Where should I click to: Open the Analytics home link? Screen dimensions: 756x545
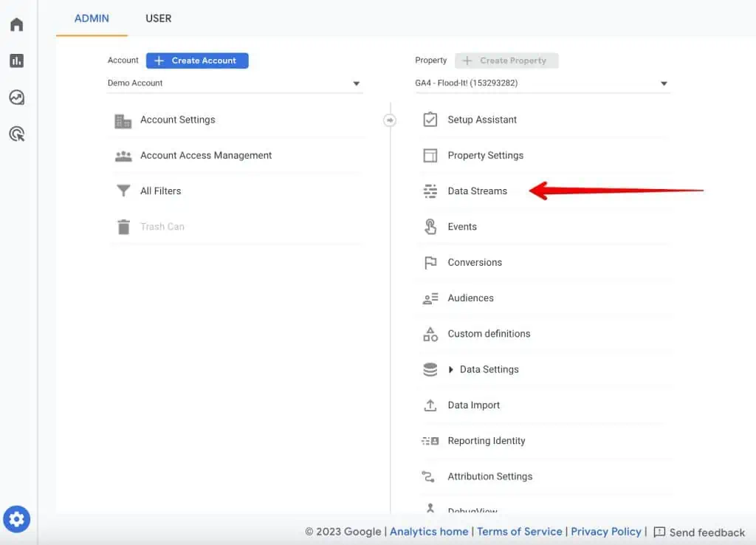pyautogui.click(x=429, y=531)
